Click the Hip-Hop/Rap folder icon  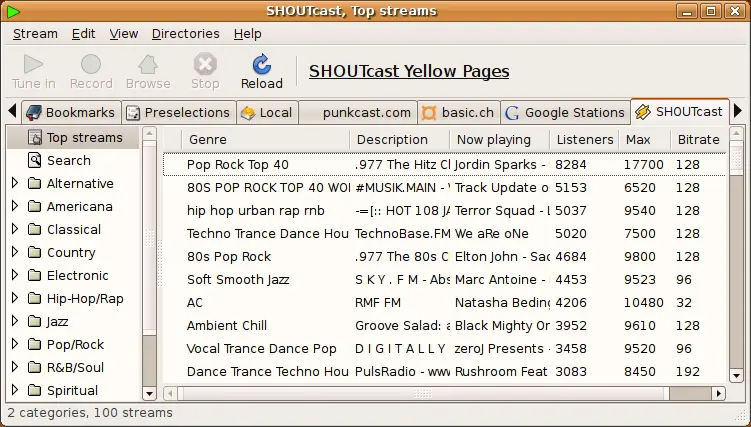[34, 298]
